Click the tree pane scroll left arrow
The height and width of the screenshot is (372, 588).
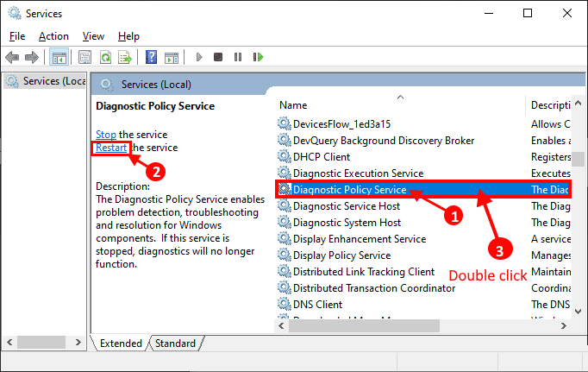click(x=9, y=343)
